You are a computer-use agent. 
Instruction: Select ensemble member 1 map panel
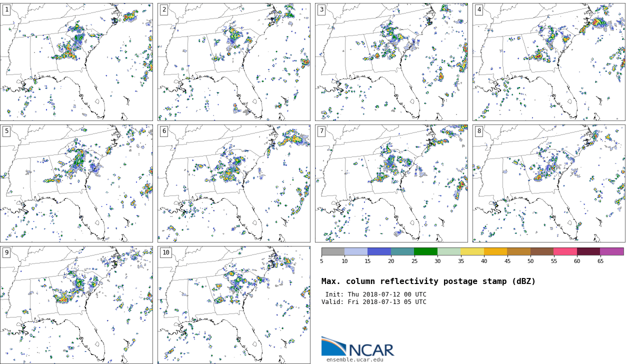pos(76,62)
